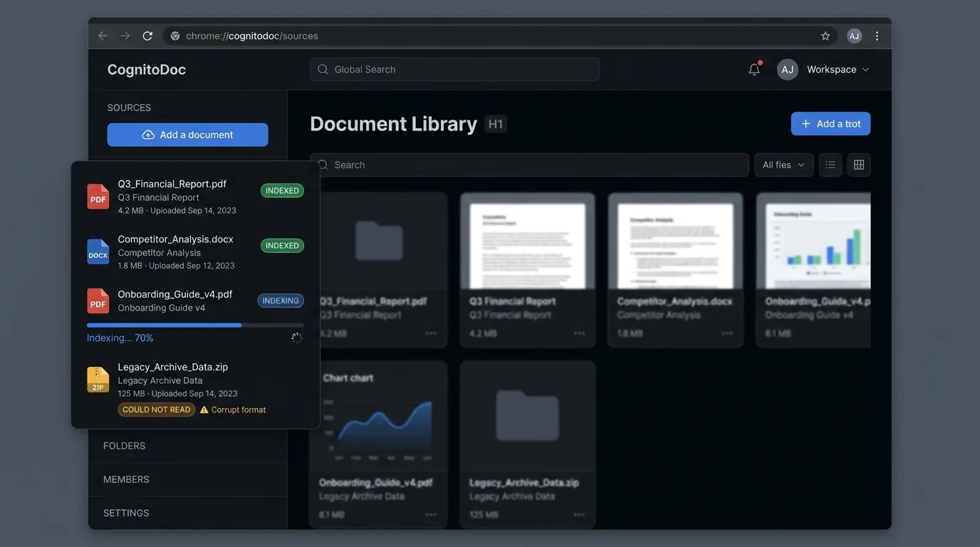Click the COULD NOT READ badge
The width and height of the screenshot is (980, 547).
pos(157,410)
